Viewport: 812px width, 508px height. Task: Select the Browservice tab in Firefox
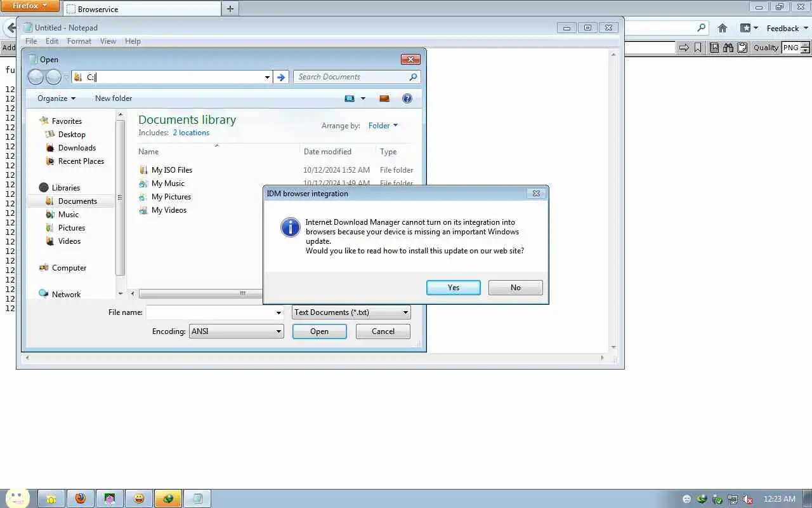(142, 9)
